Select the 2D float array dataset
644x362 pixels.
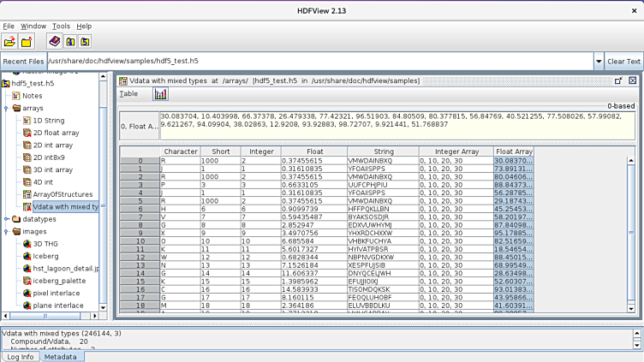click(x=56, y=133)
